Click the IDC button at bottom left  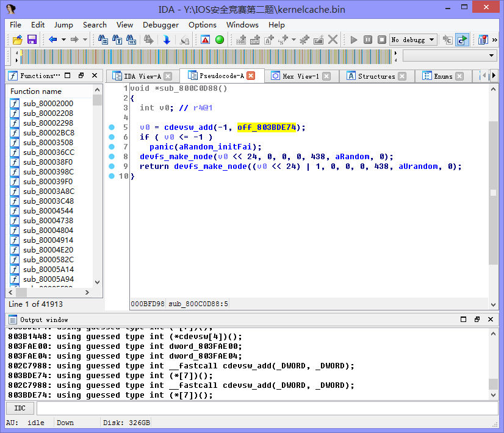pos(20,408)
